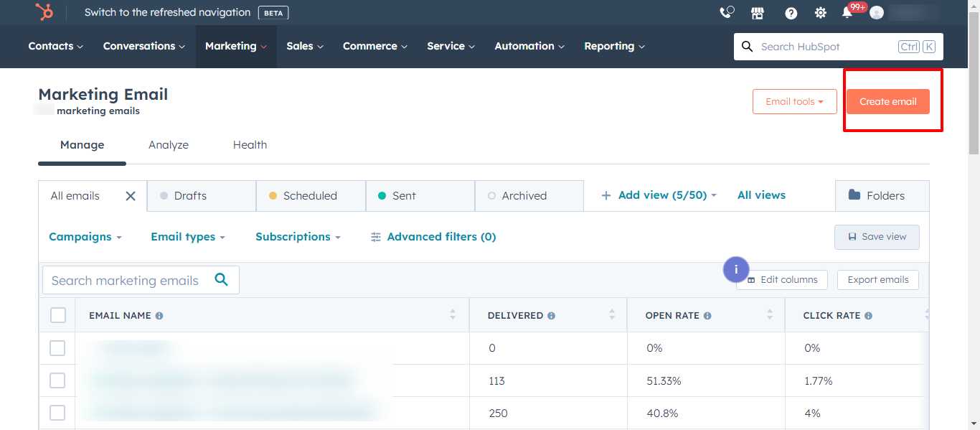The width and height of the screenshot is (980, 430).
Task: Click the user account avatar icon
Action: click(x=877, y=13)
